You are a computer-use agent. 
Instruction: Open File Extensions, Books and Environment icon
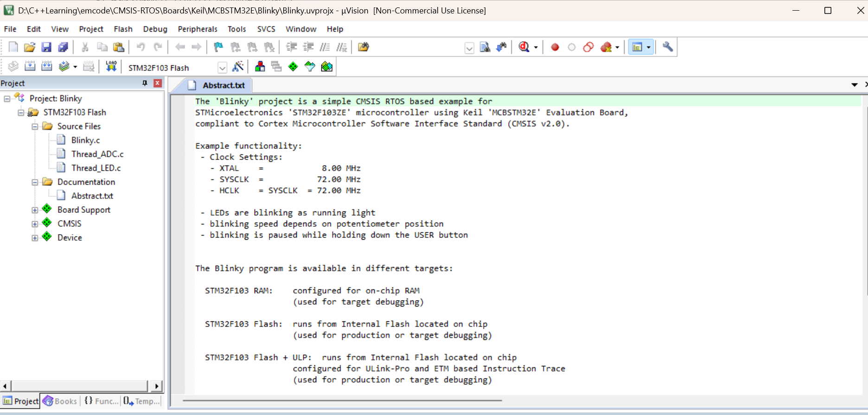pyautogui.click(x=260, y=67)
